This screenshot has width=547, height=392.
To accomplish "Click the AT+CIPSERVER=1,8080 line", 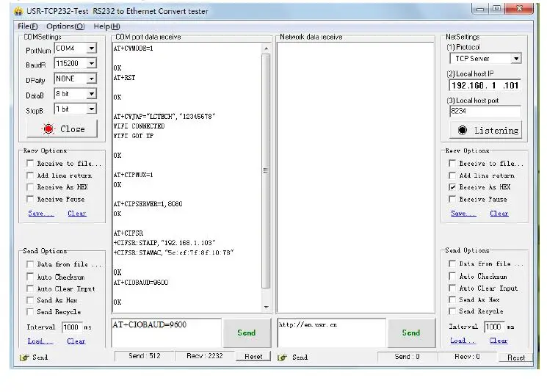I will (x=148, y=203).
